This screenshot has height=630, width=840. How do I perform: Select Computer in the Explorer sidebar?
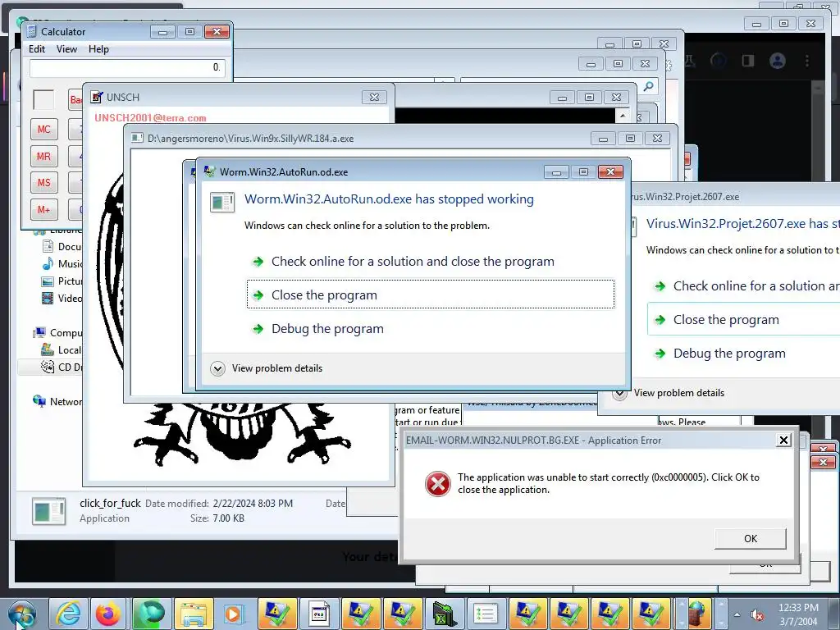pyautogui.click(x=57, y=333)
